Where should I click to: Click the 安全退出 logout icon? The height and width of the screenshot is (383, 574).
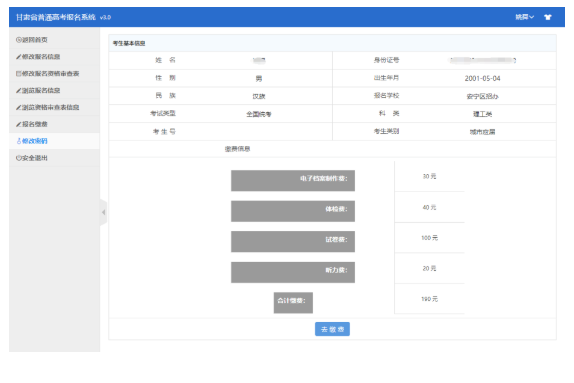19,158
